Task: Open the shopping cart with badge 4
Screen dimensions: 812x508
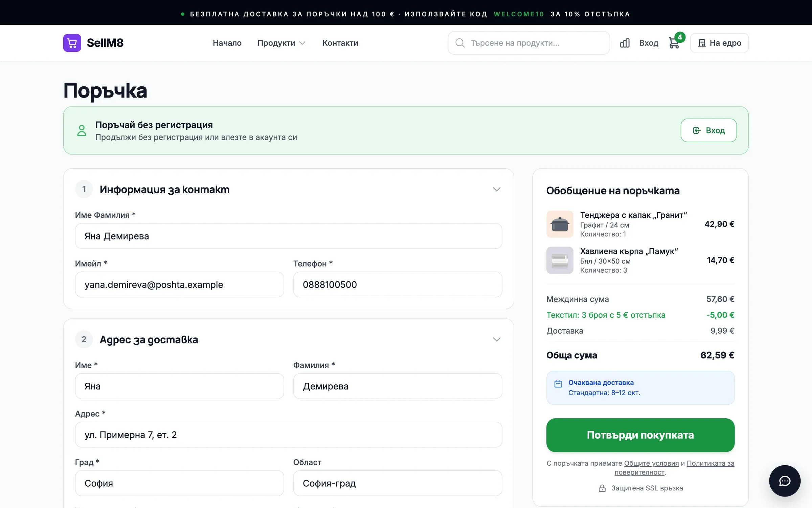Action: tap(675, 43)
